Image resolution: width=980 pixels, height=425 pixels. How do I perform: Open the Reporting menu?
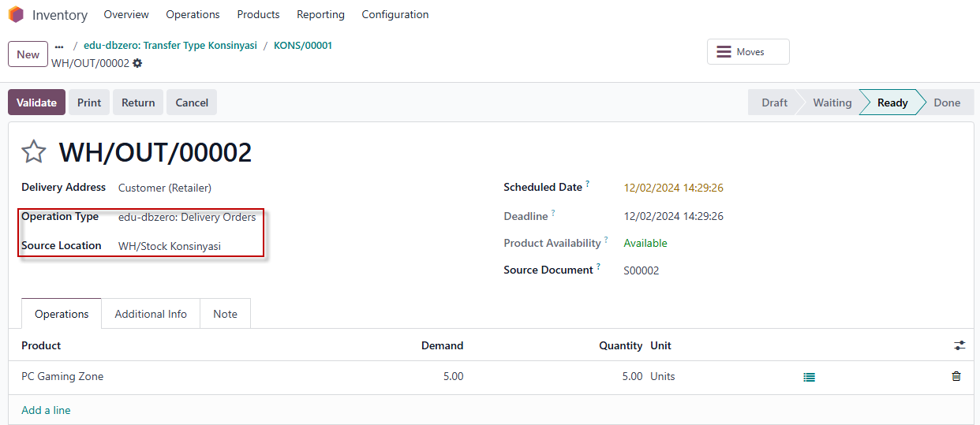(x=320, y=14)
